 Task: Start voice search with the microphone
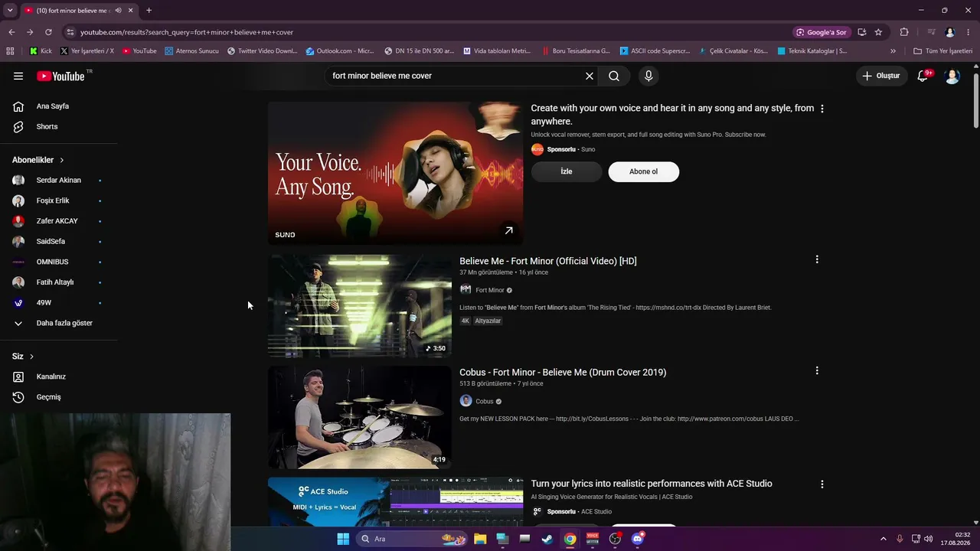click(648, 76)
